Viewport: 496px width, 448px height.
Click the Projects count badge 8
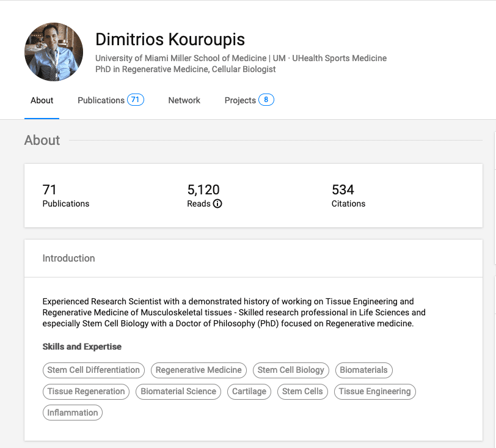coord(266,100)
